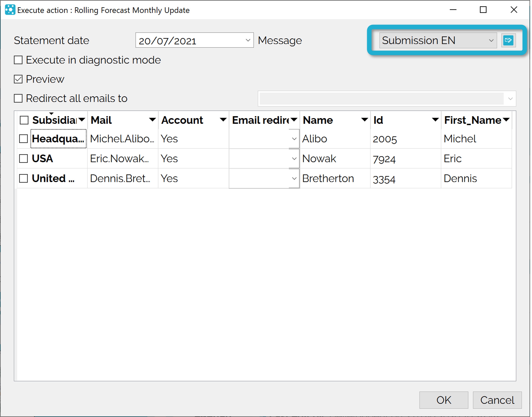The image size is (532, 417).
Task: Click the Bretherton name cell
Action: [335, 178]
